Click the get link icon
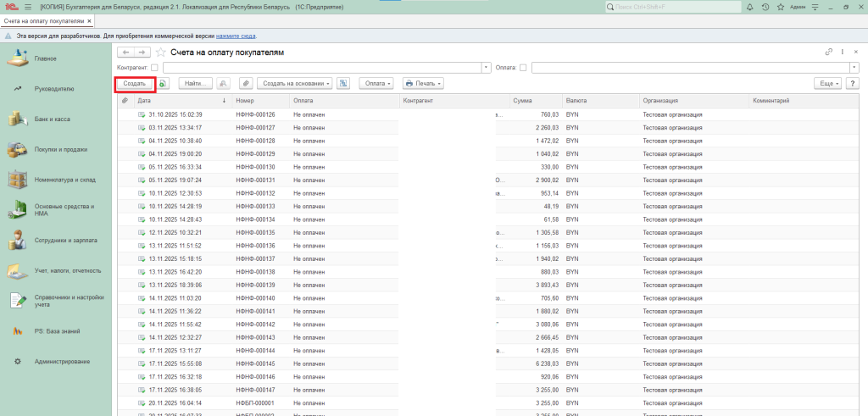The width and height of the screenshot is (868, 416). click(828, 53)
